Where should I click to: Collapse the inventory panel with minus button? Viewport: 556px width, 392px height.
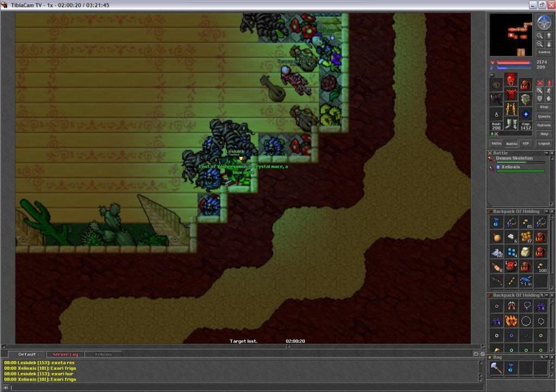[492, 75]
